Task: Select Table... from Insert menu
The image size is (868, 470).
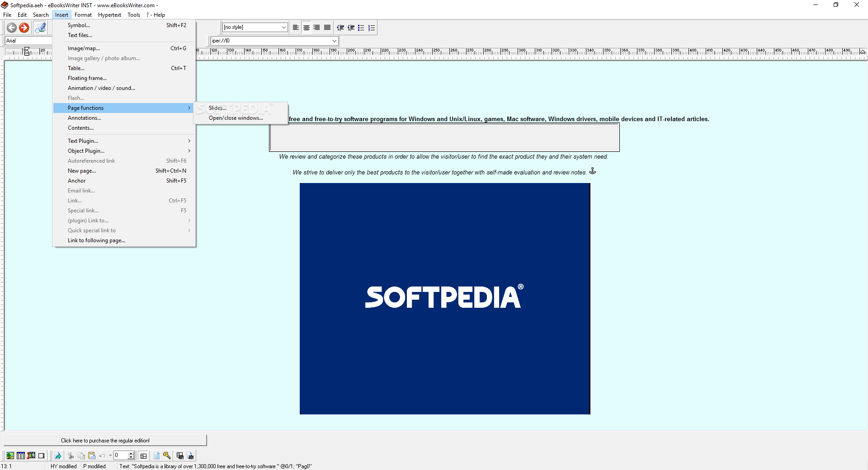Action: point(124,68)
